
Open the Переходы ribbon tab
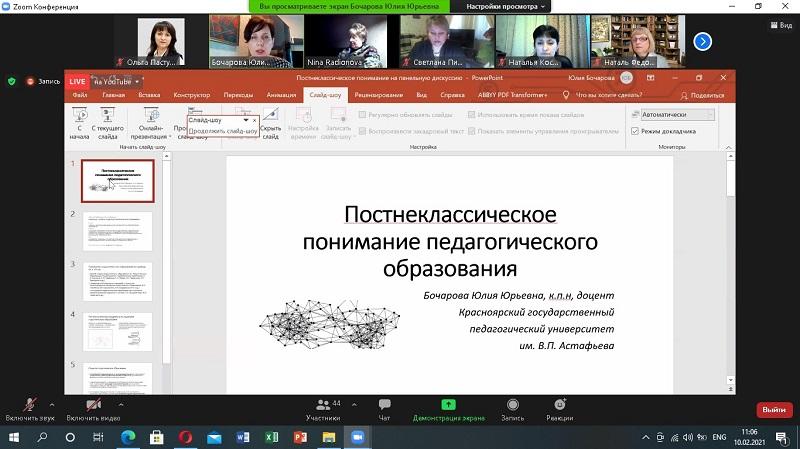pyautogui.click(x=238, y=95)
